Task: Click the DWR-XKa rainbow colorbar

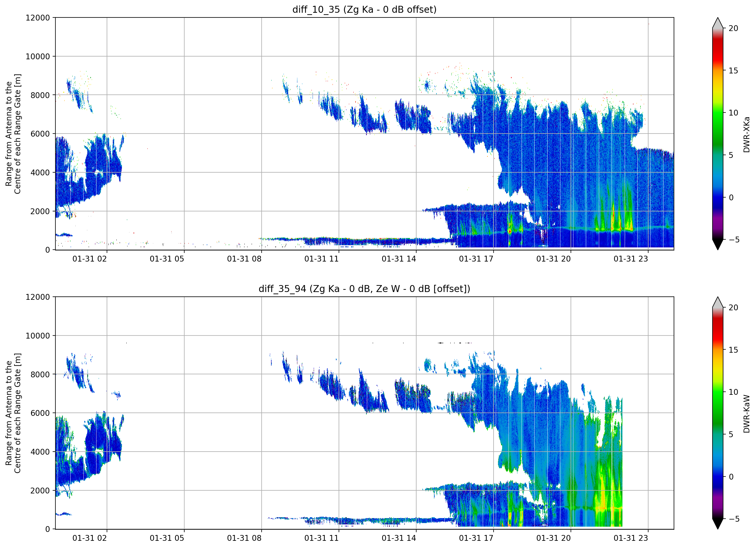Action: click(x=718, y=134)
